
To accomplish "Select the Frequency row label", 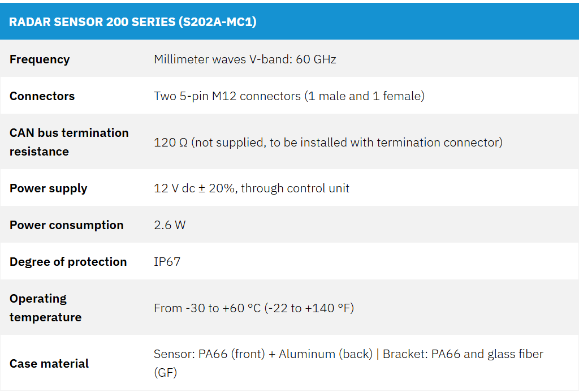I will click(40, 59).
